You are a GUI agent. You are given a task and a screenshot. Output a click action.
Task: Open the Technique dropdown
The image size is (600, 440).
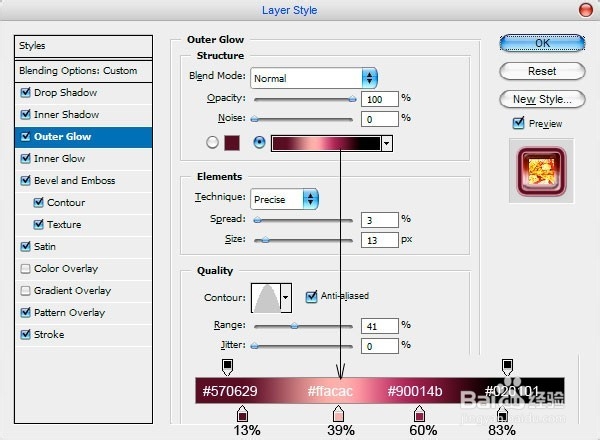point(284,199)
